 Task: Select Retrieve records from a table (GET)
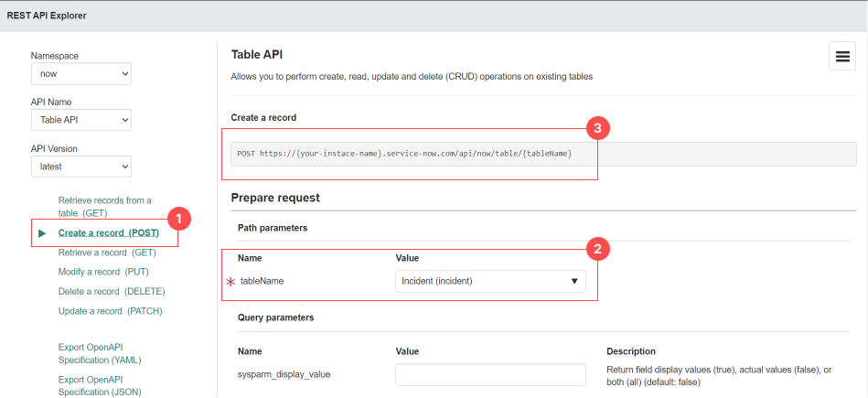[x=104, y=207]
